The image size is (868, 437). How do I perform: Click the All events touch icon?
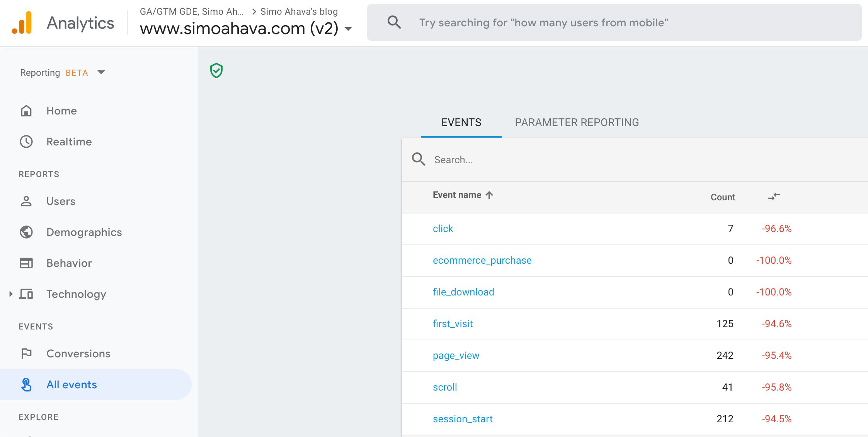pyautogui.click(x=26, y=385)
